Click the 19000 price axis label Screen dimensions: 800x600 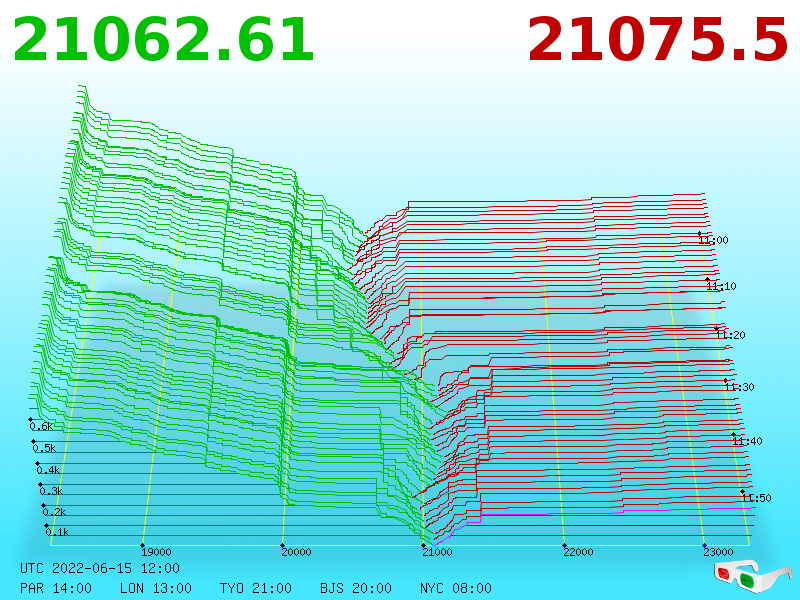tap(156, 552)
